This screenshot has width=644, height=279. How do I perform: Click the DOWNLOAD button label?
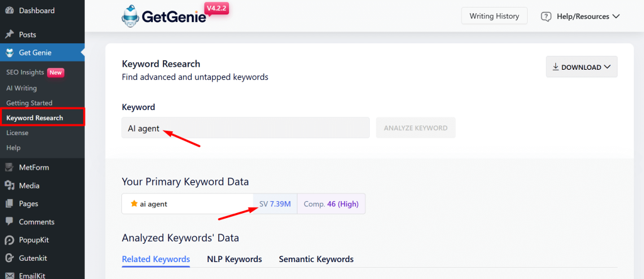pyautogui.click(x=581, y=67)
